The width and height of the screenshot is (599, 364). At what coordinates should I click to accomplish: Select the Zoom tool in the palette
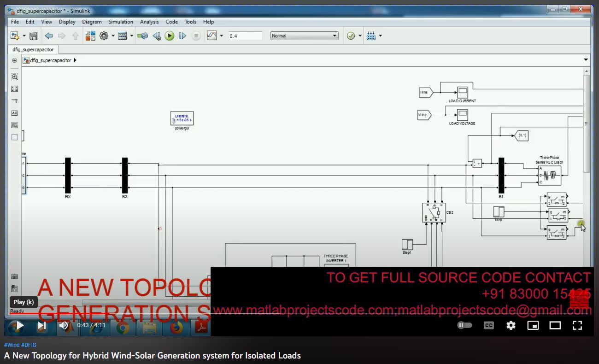click(15, 77)
